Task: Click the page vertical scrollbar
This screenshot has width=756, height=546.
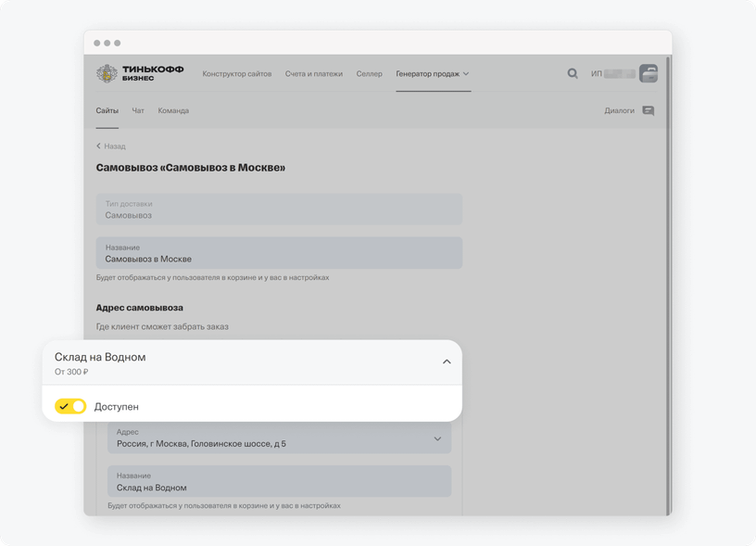Action: [668, 286]
